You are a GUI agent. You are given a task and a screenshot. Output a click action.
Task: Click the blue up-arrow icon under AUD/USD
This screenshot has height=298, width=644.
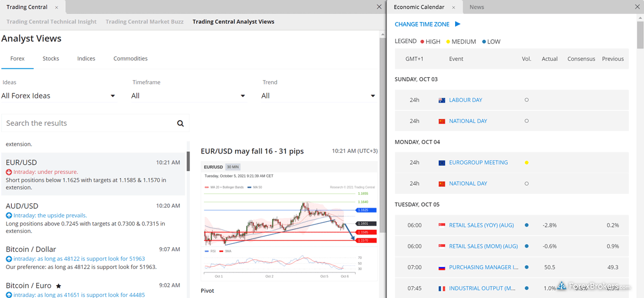point(9,215)
